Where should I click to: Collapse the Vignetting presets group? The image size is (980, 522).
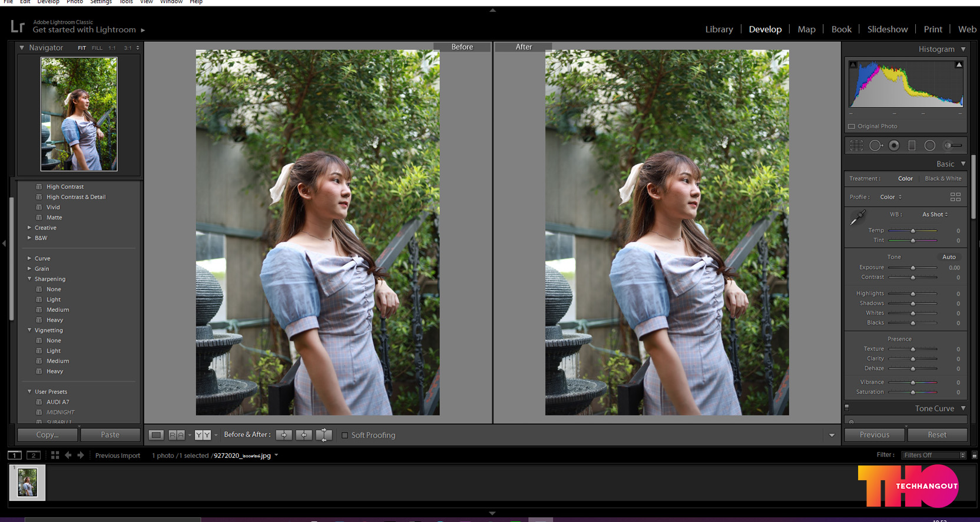29,330
